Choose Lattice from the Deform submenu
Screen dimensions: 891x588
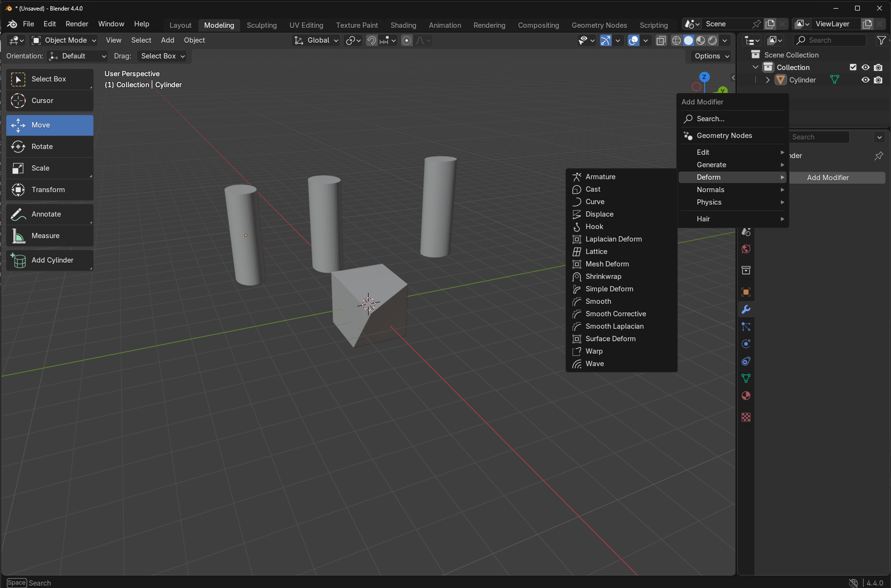click(596, 252)
